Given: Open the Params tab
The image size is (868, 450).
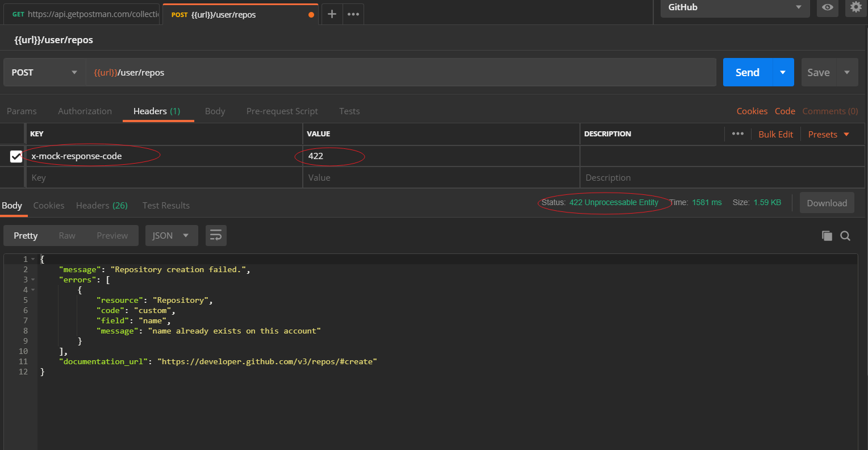Looking at the screenshot, I should pyautogui.click(x=22, y=111).
